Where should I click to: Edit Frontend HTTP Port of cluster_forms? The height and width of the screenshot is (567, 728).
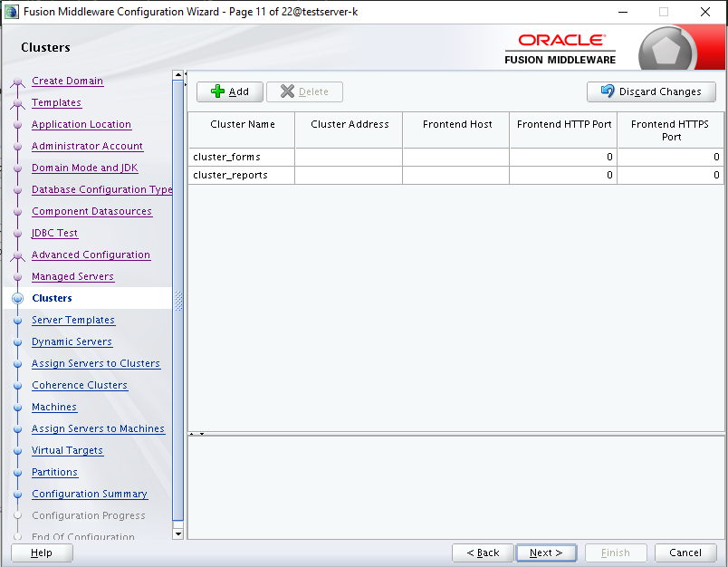click(x=563, y=157)
